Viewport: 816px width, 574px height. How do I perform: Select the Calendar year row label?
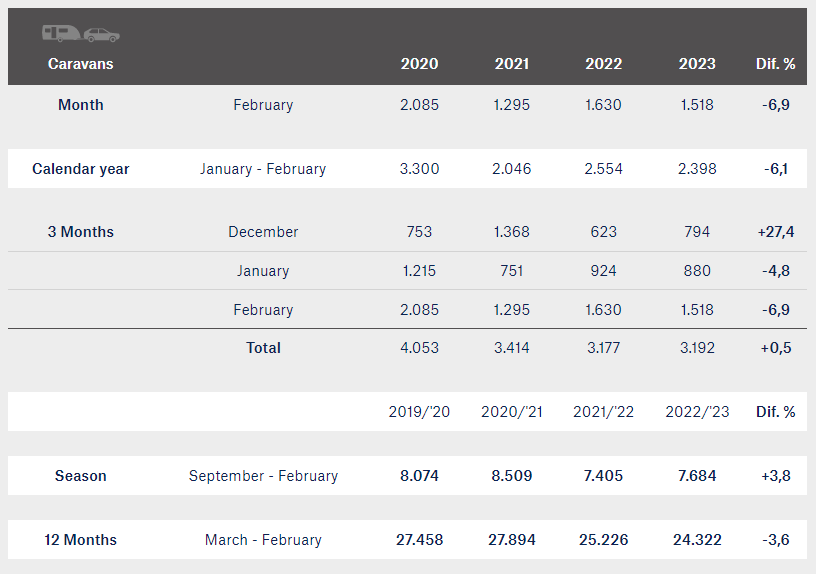click(x=81, y=169)
